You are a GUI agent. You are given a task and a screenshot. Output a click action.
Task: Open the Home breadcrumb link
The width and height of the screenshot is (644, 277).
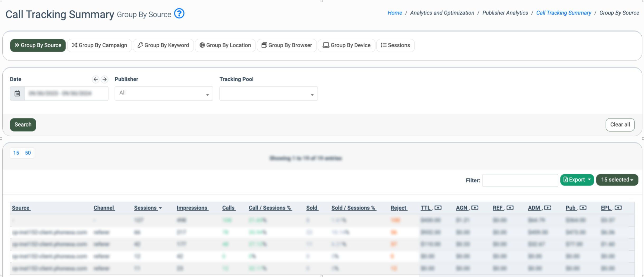pyautogui.click(x=395, y=13)
